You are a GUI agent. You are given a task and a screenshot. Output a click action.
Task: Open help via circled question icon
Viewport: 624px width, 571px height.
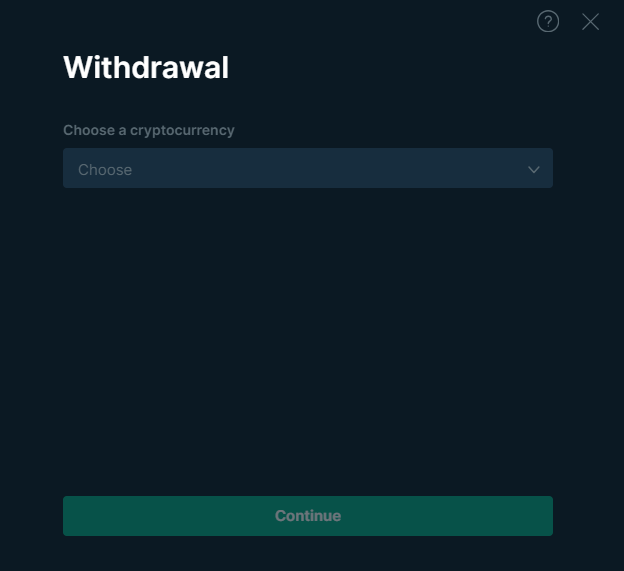coord(548,21)
